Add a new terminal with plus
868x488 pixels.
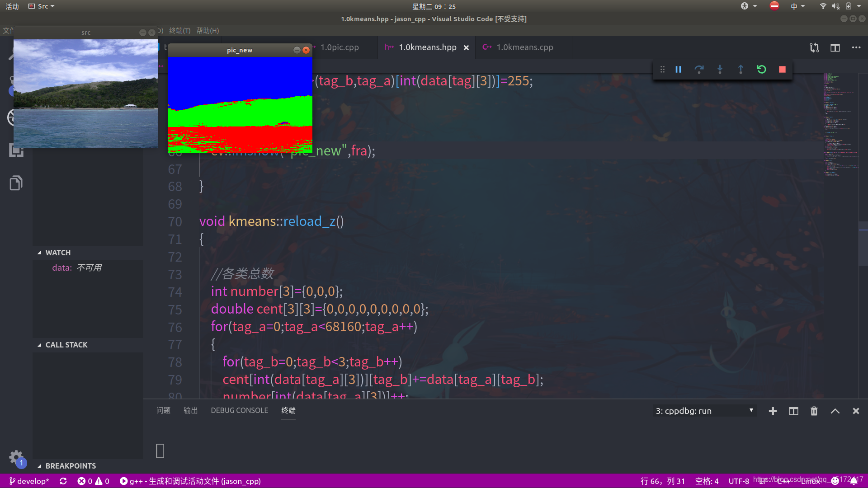773,411
